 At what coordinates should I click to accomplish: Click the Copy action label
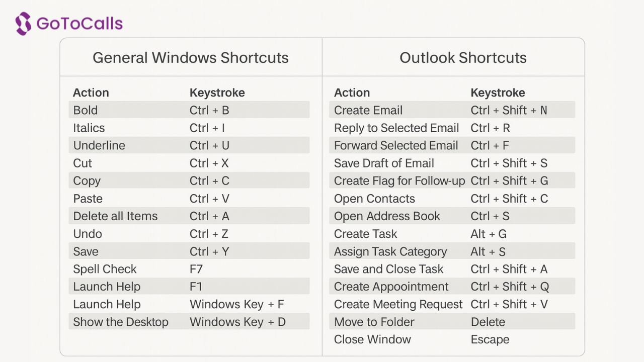[x=87, y=181]
